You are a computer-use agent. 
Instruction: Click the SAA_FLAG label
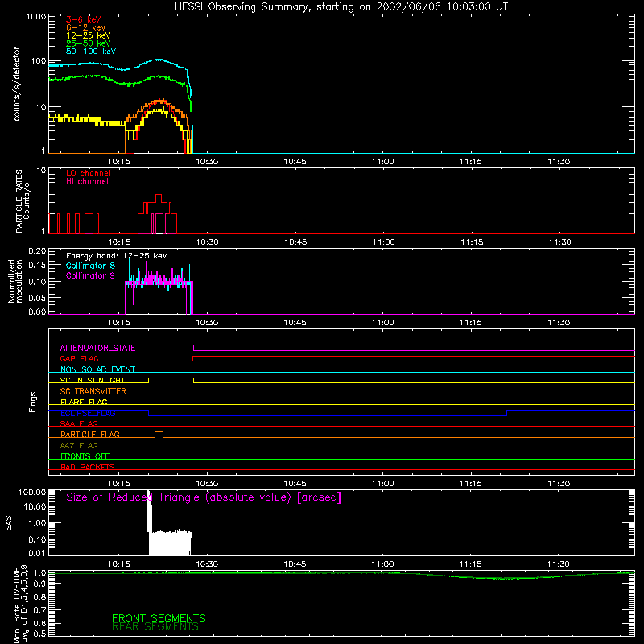[x=79, y=424]
